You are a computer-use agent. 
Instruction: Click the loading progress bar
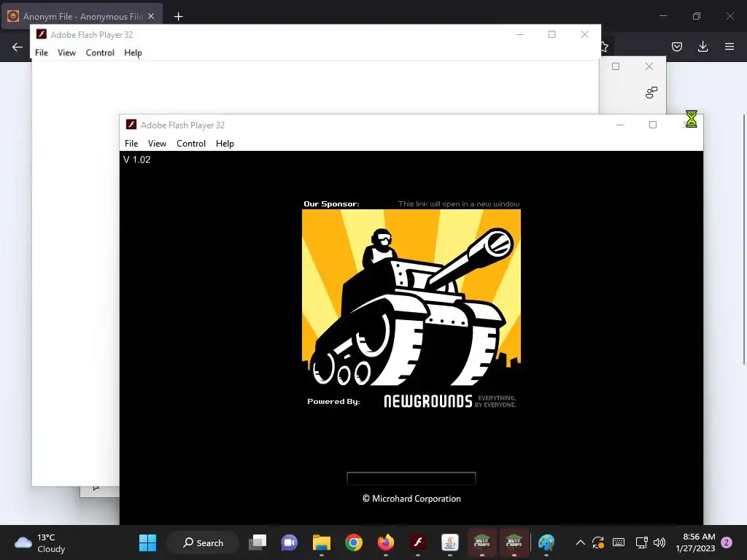point(411,478)
